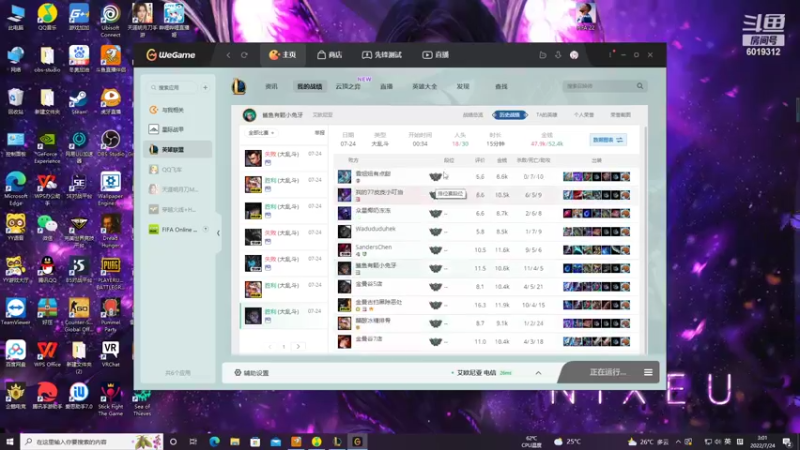Open Microsoft Edge desktop icon
The height and width of the screenshot is (450, 800).
[15, 189]
